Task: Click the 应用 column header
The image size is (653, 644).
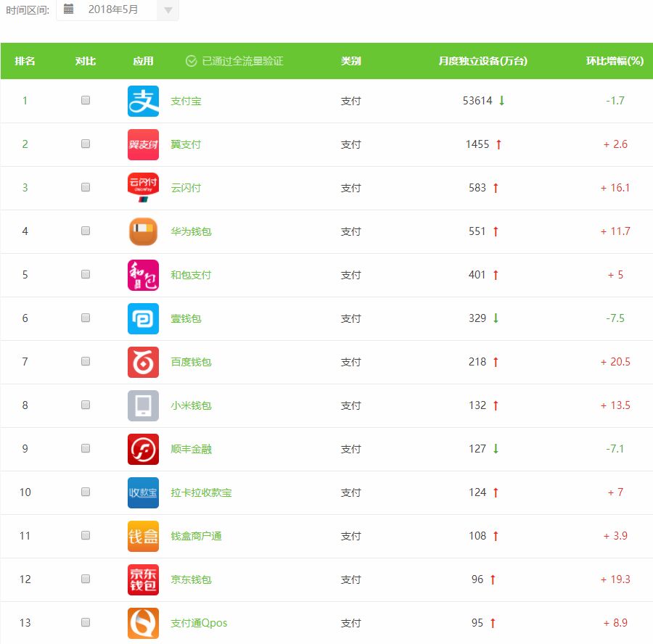Action: tap(143, 61)
